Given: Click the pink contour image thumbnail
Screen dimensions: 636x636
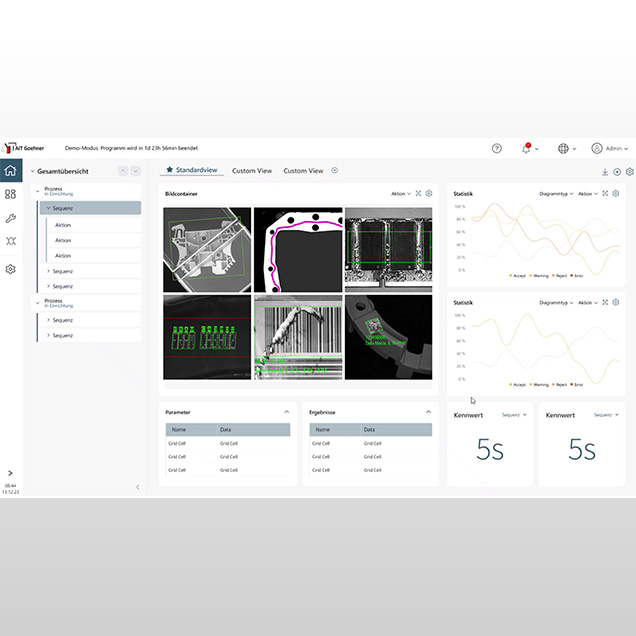Looking at the screenshot, I should tap(297, 248).
